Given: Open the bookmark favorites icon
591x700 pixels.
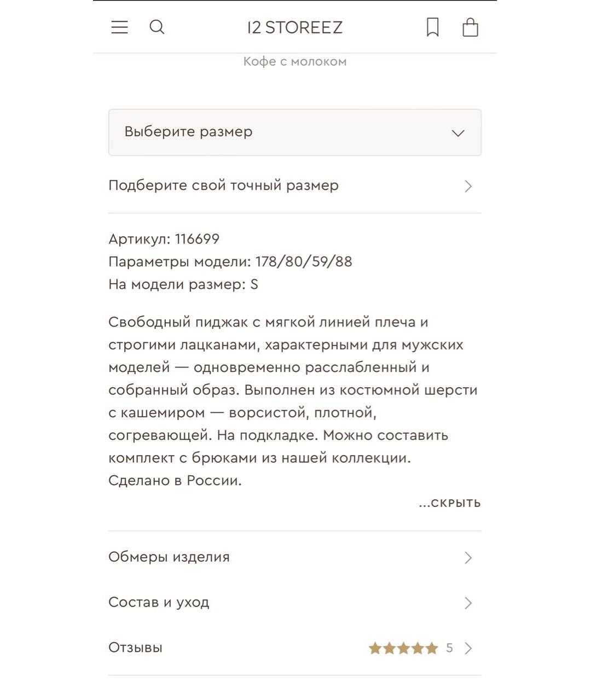Looking at the screenshot, I should [433, 27].
